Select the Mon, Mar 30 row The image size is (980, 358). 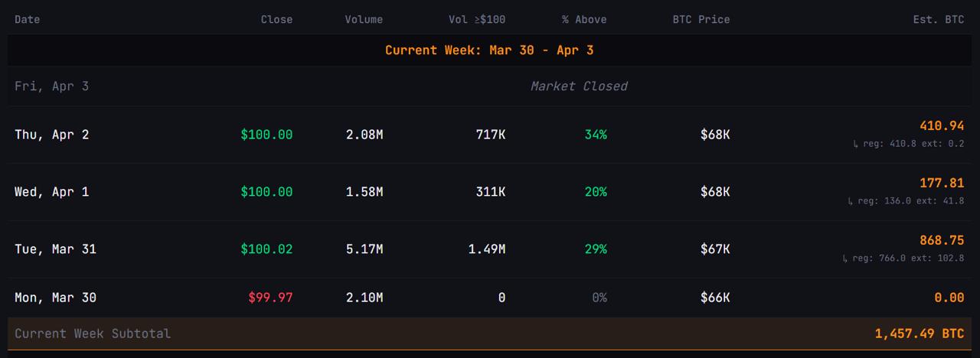click(55, 298)
